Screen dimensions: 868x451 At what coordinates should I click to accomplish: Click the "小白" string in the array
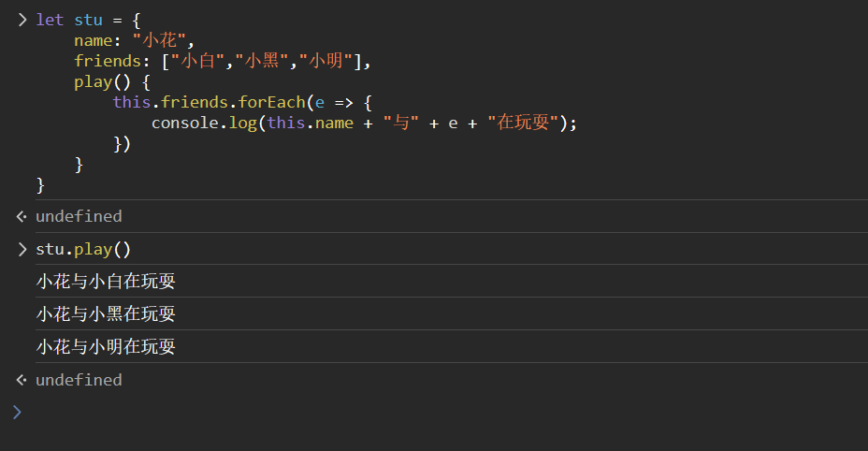[x=199, y=62]
